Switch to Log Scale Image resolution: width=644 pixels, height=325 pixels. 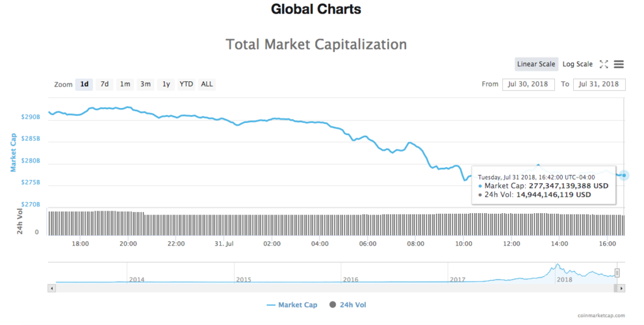point(577,64)
